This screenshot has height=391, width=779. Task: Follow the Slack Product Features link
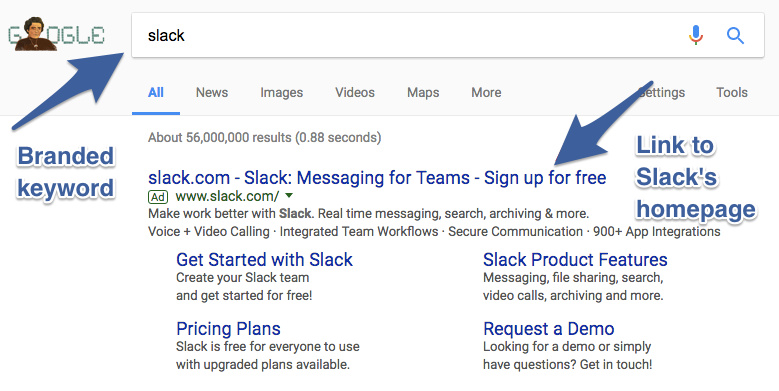pyautogui.click(x=575, y=259)
